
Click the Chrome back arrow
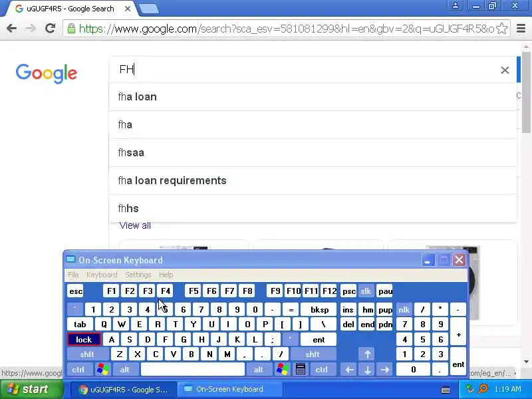[11, 29]
